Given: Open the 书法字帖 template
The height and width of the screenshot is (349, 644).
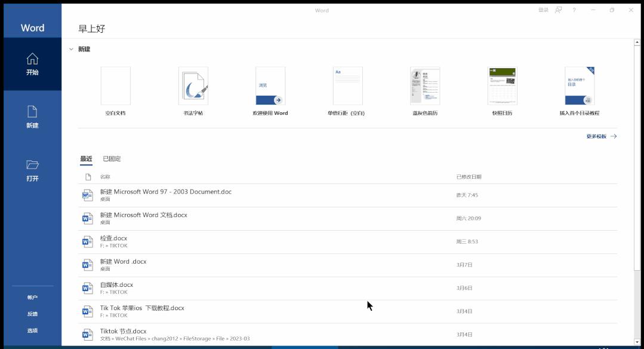Looking at the screenshot, I should click(x=192, y=85).
